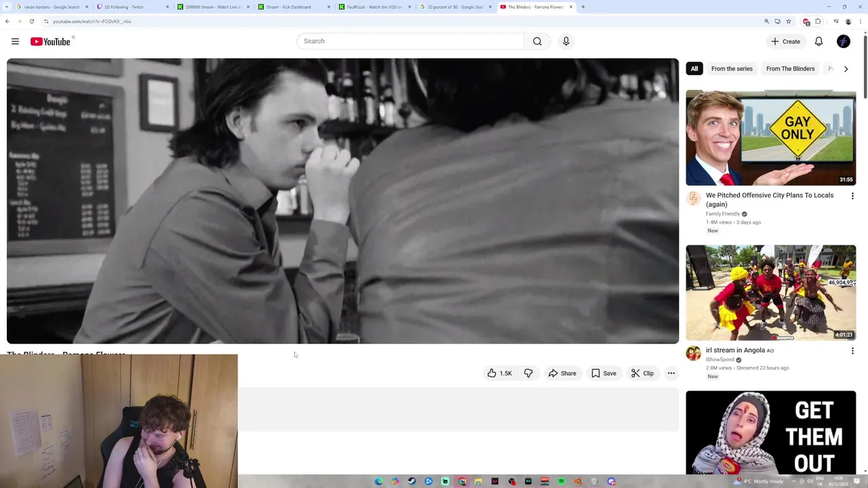868x488 pixels.
Task: Open a new browser tab
Action: (x=583, y=7)
